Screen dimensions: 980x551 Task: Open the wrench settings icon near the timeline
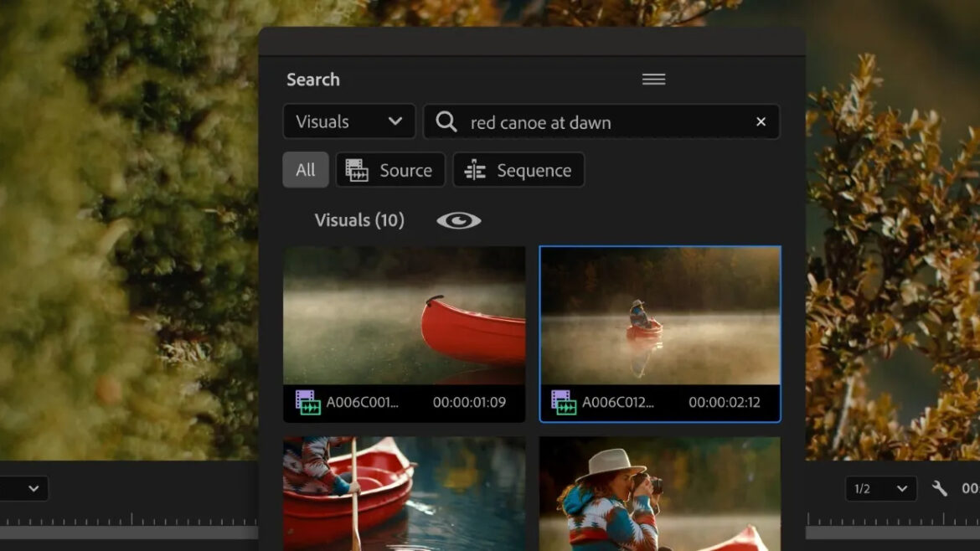click(940, 488)
